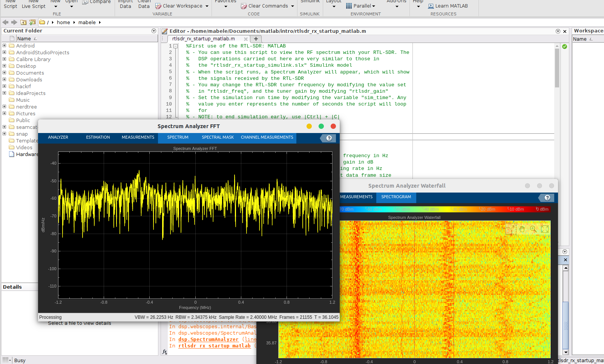Click the browse for folder icon
Image resolution: width=604 pixels, height=364 pixels.
click(x=32, y=22)
